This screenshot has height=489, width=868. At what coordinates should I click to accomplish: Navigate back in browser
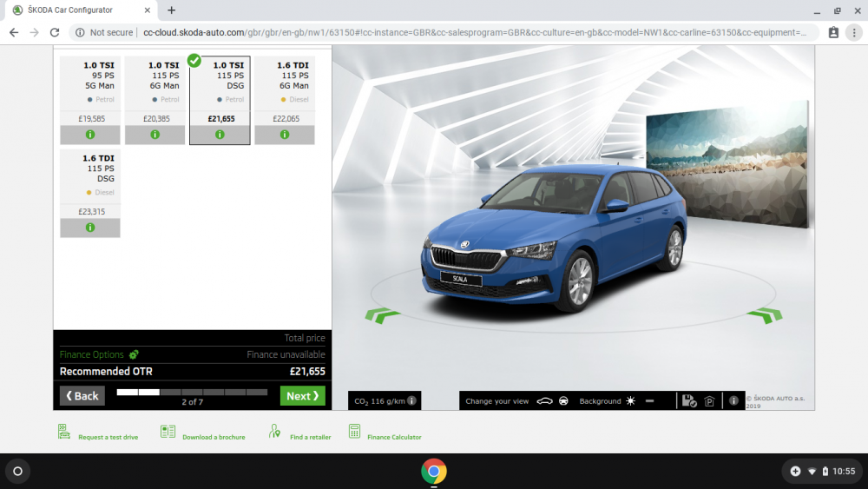coord(14,33)
